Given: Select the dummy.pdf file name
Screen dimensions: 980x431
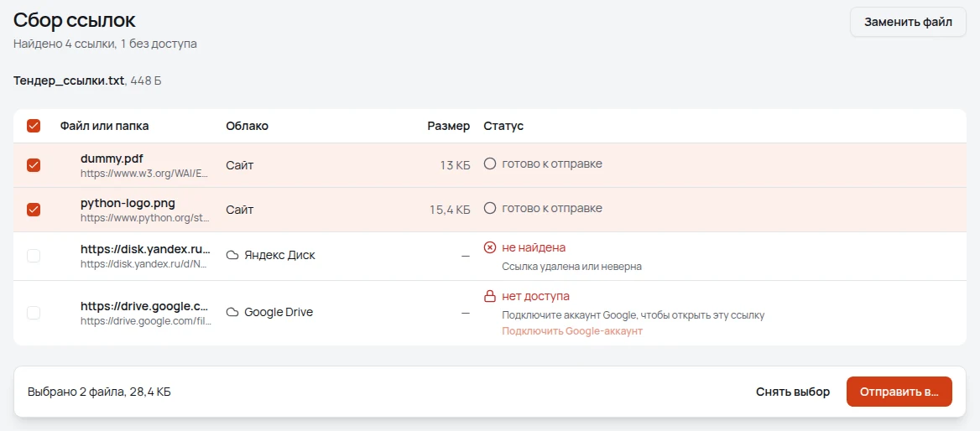Looking at the screenshot, I should click(x=112, y=158).
